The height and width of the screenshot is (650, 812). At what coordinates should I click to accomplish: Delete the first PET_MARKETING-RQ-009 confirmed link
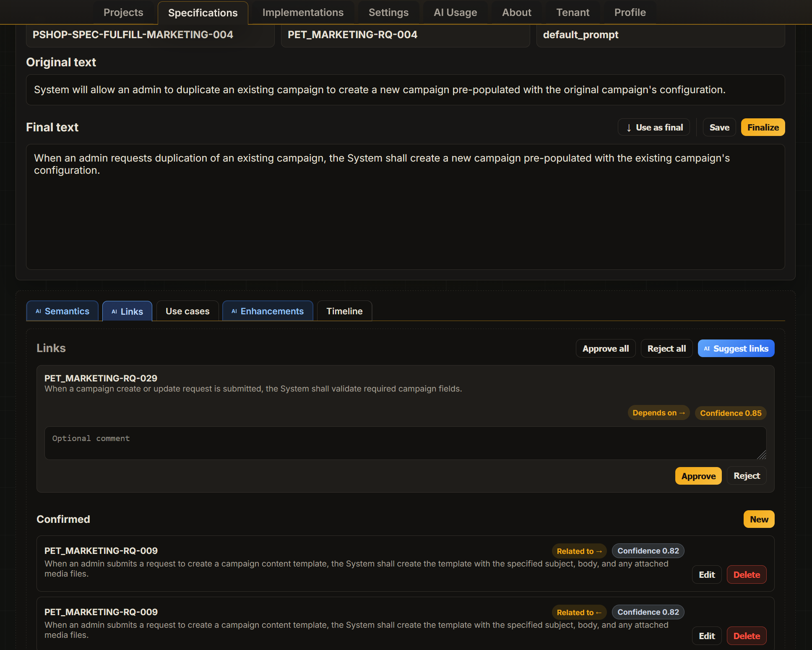pyautogui.click(x=747, y=574)
